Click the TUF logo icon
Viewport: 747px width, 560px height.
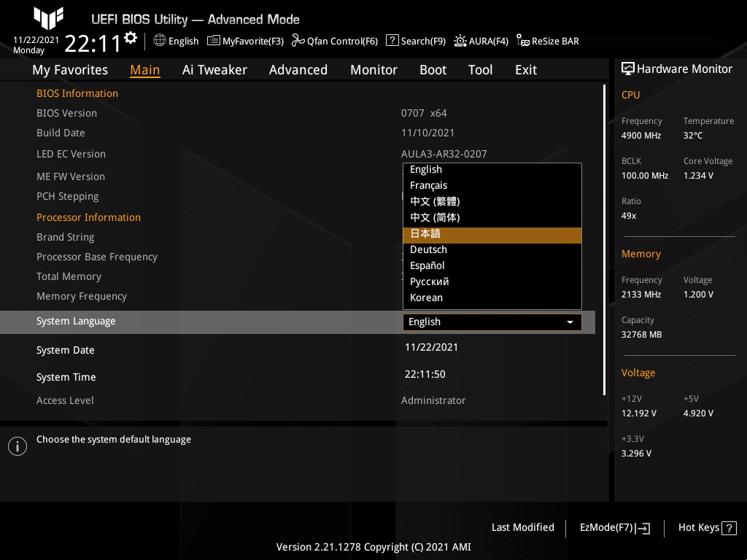point(49,18)
